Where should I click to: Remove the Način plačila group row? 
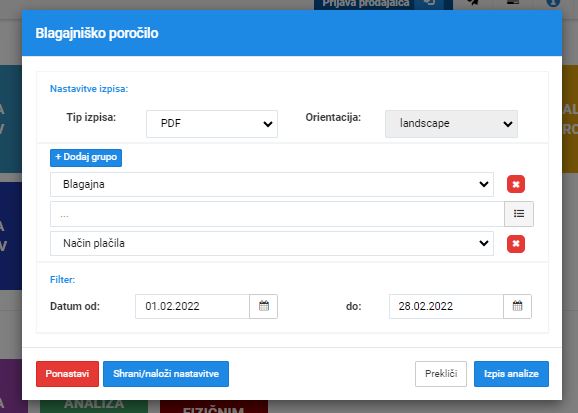click(x=516, y=243)
